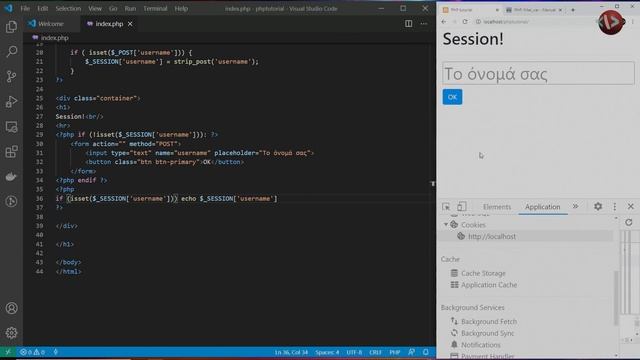Focus the 'Το όνομά σας' name input

pyautogui.click(x=538, y=73)
